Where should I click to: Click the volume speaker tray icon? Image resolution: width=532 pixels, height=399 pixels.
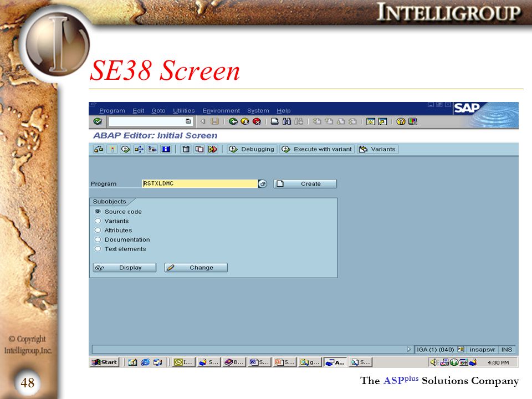433,362
